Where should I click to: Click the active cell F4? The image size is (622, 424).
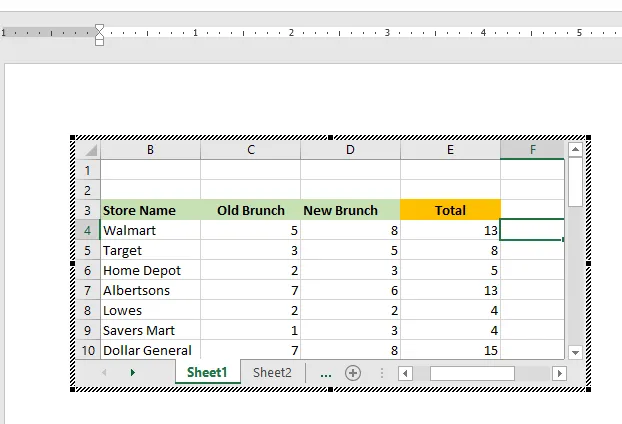click(x=532, y=230)
